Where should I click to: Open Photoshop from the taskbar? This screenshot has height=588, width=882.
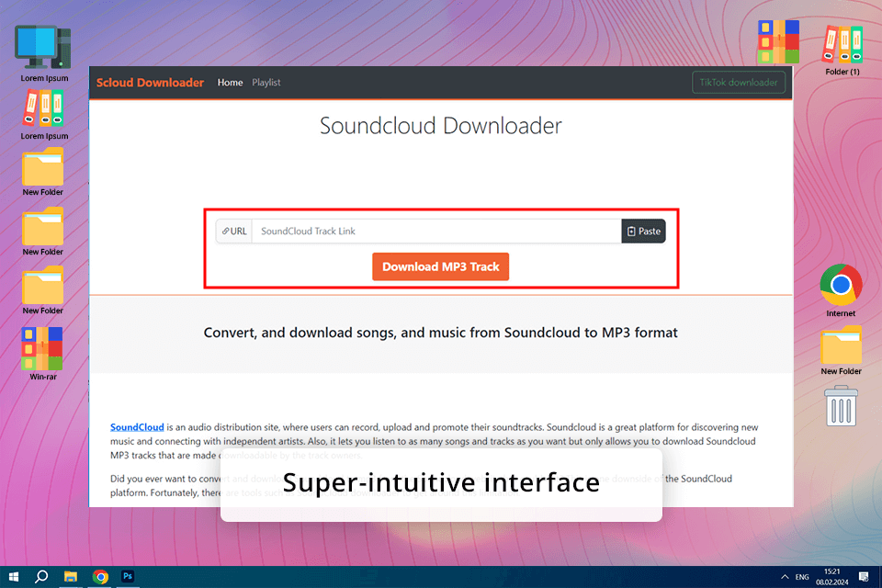click(128, 576)
